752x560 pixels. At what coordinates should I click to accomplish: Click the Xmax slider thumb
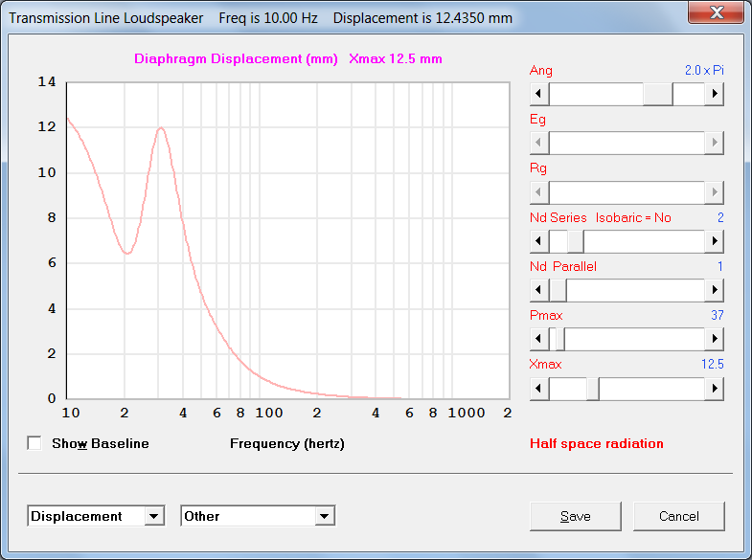tap(593, 388)
